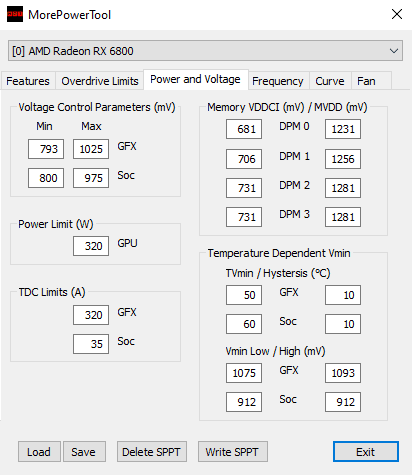Edit the GPU Power Limit field
The height and width of the screenshot is (475, 412).
click(91, 246)
